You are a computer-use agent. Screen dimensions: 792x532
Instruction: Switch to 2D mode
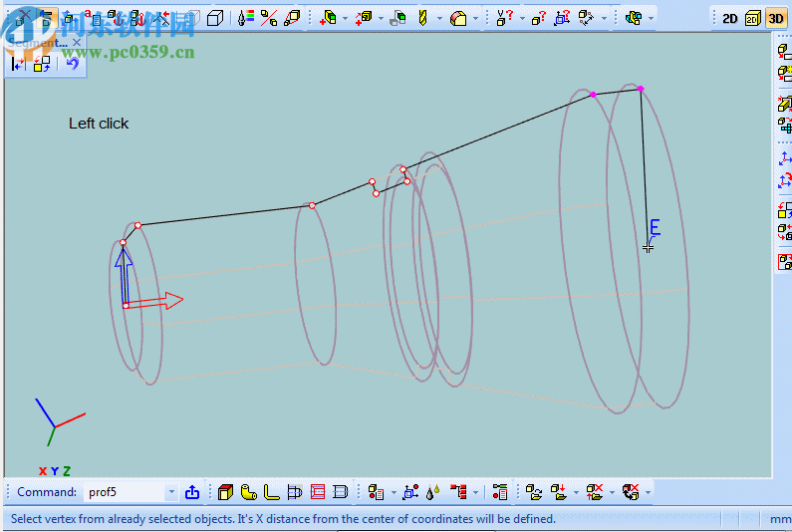coord(730,19)
